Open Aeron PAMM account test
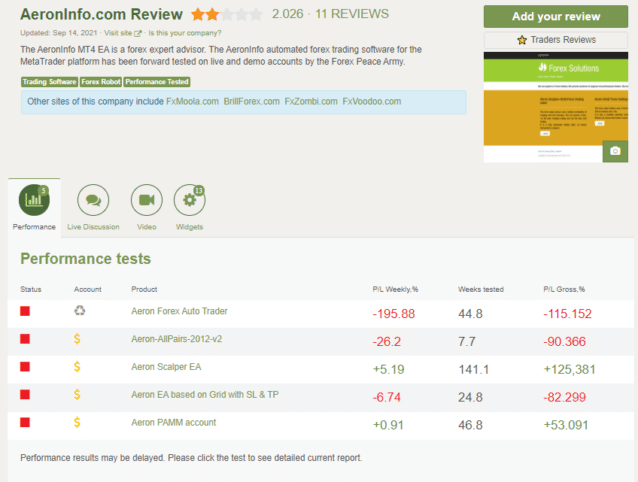Viewport: 638px width, 482px height. (x=173, y=423)
